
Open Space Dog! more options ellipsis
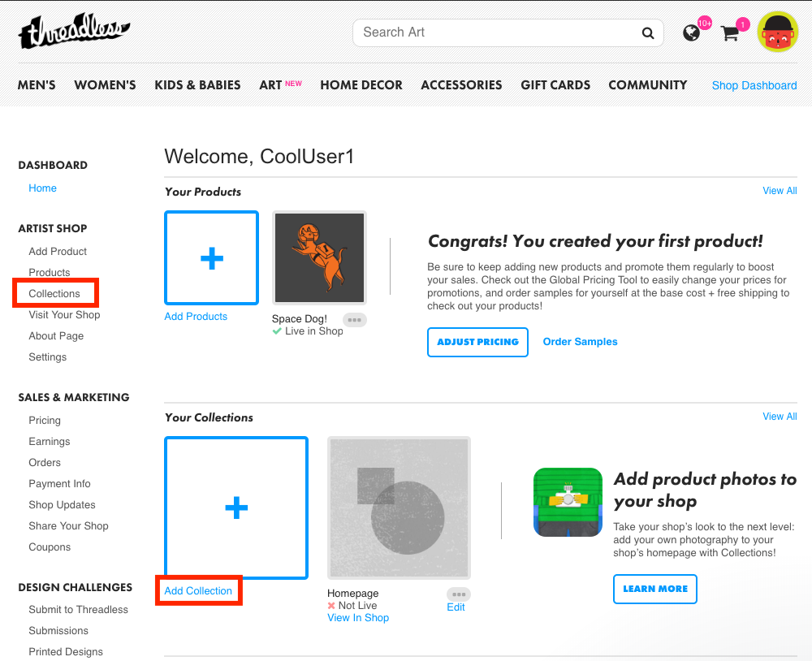click(x=355, y=320)
